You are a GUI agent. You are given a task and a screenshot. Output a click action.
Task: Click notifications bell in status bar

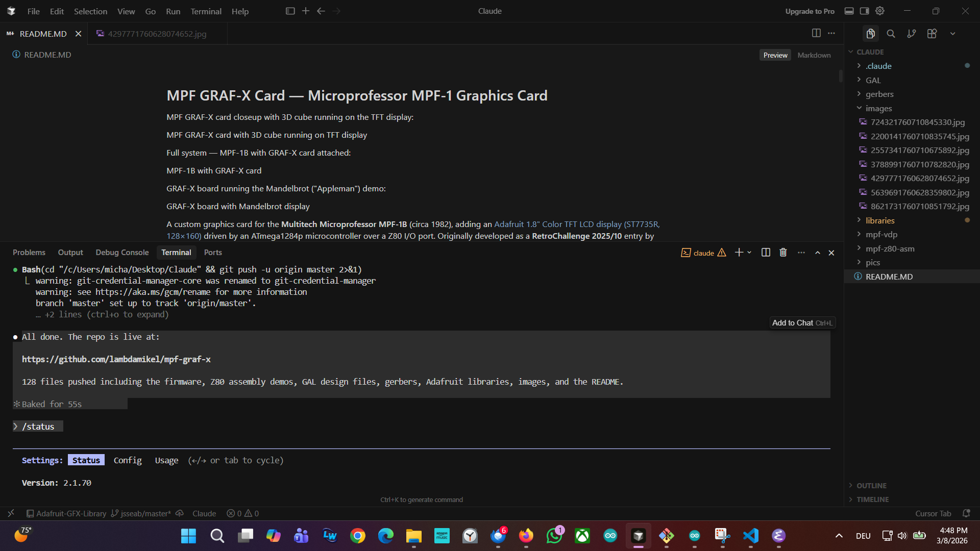click(966, 513)
